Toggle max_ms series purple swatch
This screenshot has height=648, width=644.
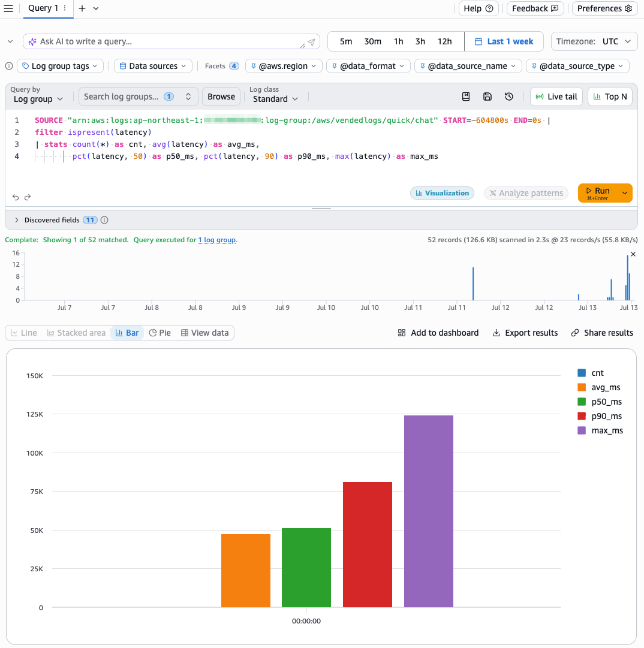[x=582, y=430]
